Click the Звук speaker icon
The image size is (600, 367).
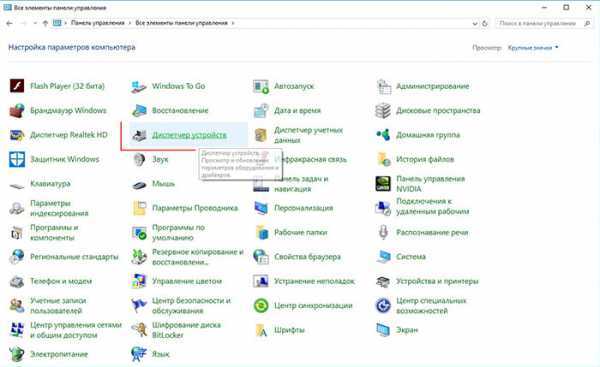click(x=139, y=159)
